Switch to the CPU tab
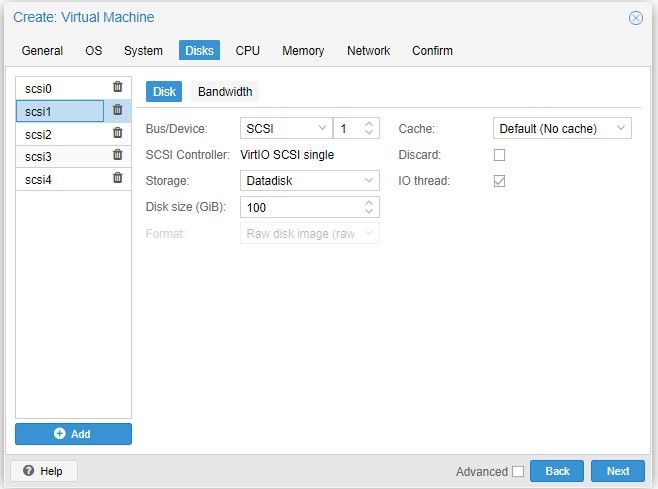Screen dimensions: 658x489 pos(247,51)
